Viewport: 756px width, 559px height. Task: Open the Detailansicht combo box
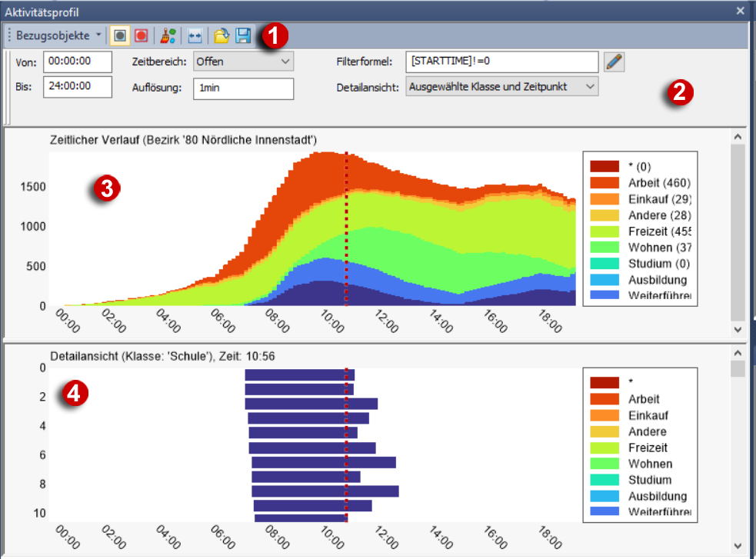tap(501, 87)
